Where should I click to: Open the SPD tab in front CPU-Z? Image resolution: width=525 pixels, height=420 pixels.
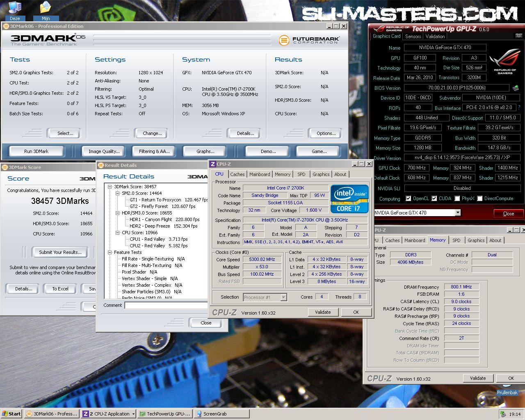click(301, 174)
